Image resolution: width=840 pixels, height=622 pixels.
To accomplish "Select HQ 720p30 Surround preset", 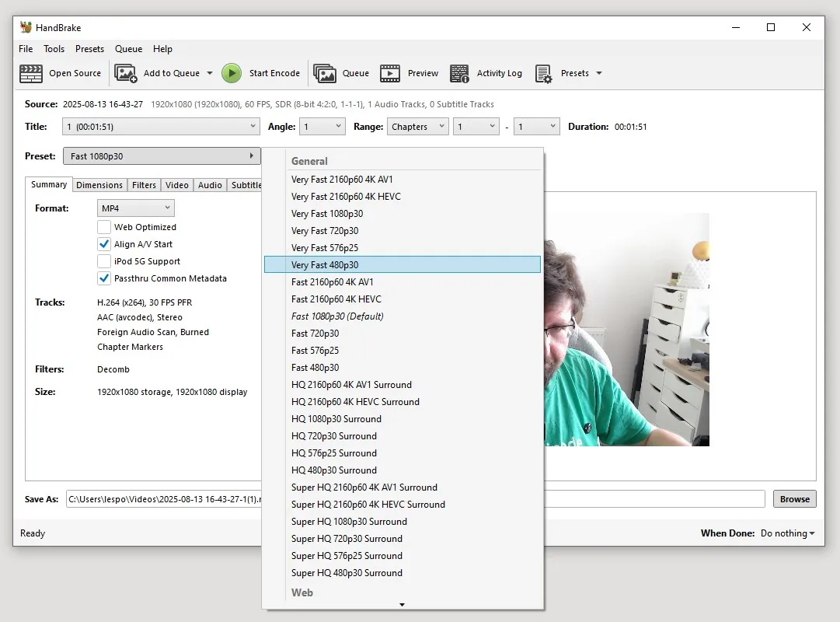I will 403,436.
